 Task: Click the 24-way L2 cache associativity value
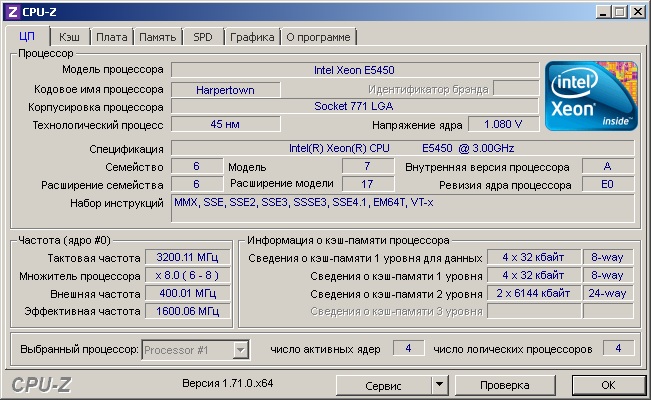click(x=608, y=293)
